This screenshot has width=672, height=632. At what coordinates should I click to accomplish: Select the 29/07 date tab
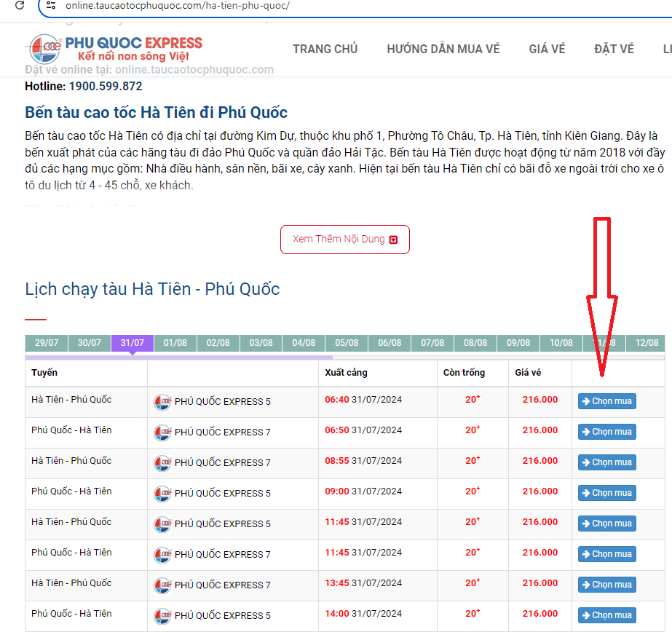pos(47,343)
